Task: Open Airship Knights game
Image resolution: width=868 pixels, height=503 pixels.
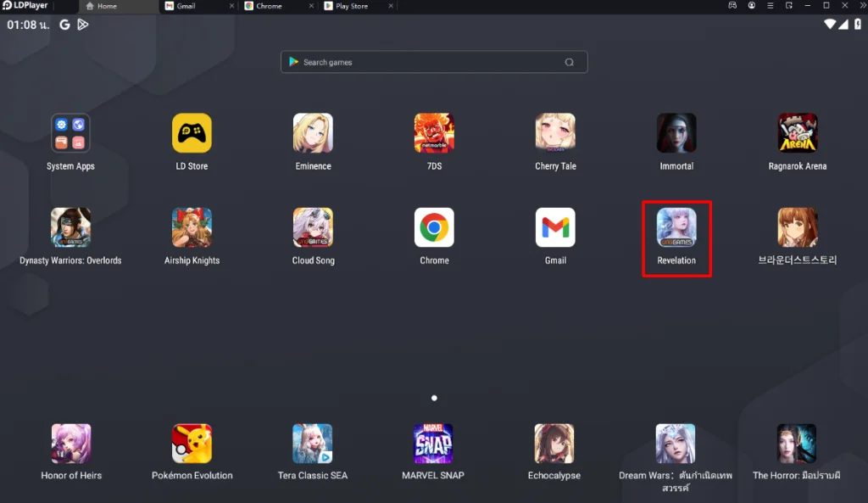Action: click(192, 227)
